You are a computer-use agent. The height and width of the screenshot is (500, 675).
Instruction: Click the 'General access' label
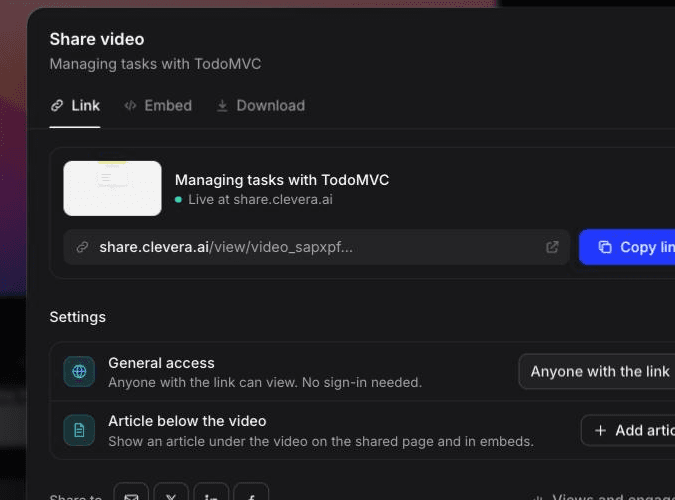coord(161,363)
